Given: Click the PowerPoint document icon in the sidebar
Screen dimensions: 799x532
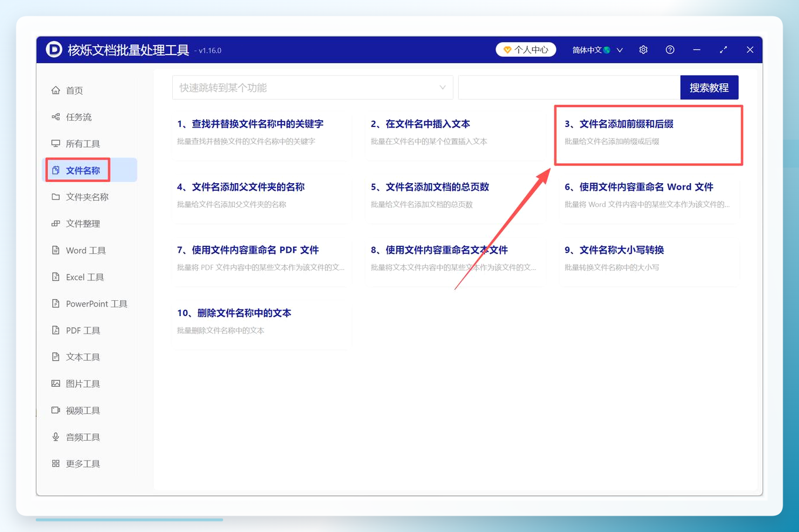Looking at the screenshot, I should pyautogui.click(x=56, y=304).
